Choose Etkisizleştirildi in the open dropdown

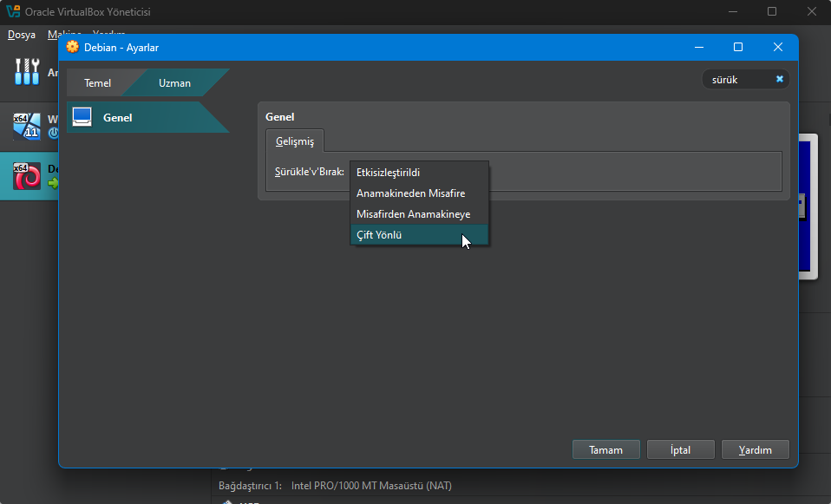(389, 172)
